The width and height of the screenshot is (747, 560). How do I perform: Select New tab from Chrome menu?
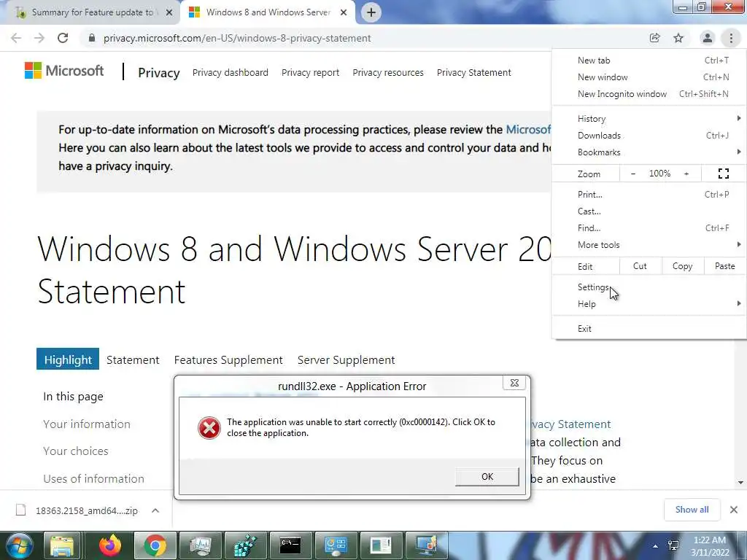(x=649, y=61)
